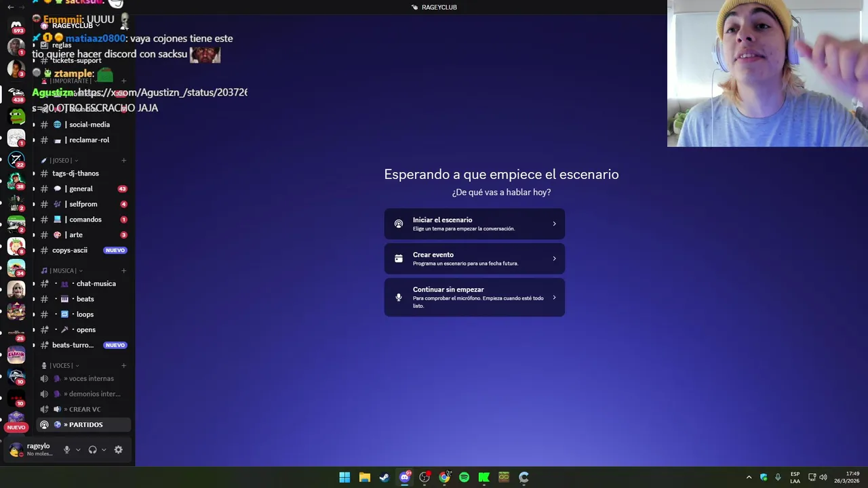Add channel to JOSEO category
The height and width of the screenshot is (488, 868).
pyautogui.click(x=123, y=161)
